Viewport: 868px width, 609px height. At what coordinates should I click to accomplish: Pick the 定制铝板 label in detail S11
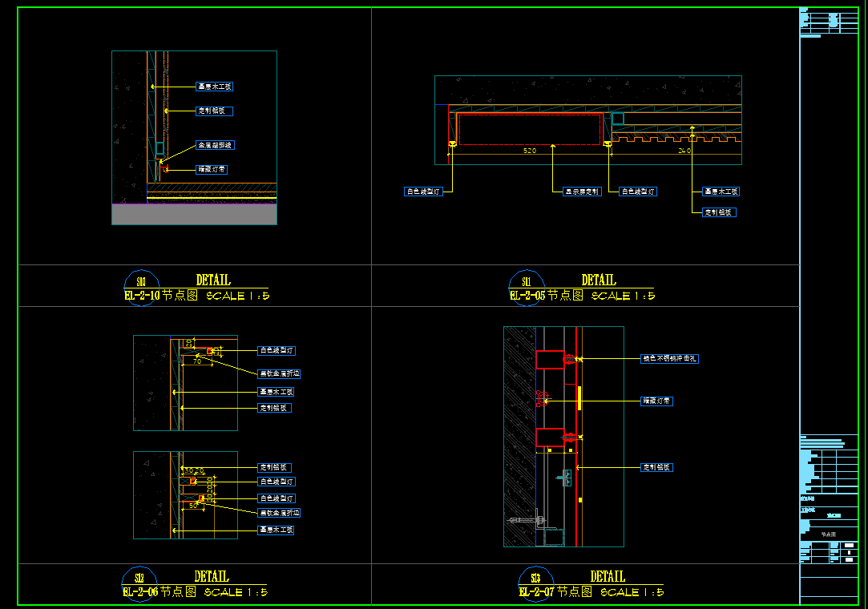[x=719, y=212]
